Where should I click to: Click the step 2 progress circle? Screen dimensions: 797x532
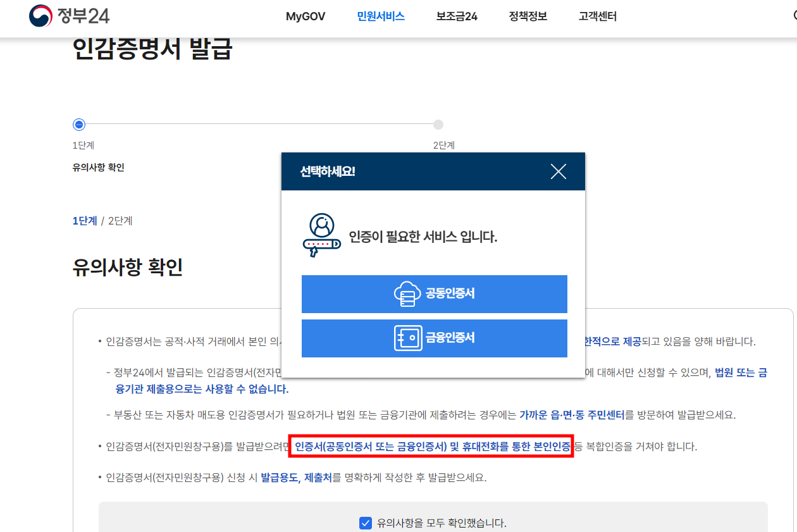pyautogui.click(x=438, y=125)
